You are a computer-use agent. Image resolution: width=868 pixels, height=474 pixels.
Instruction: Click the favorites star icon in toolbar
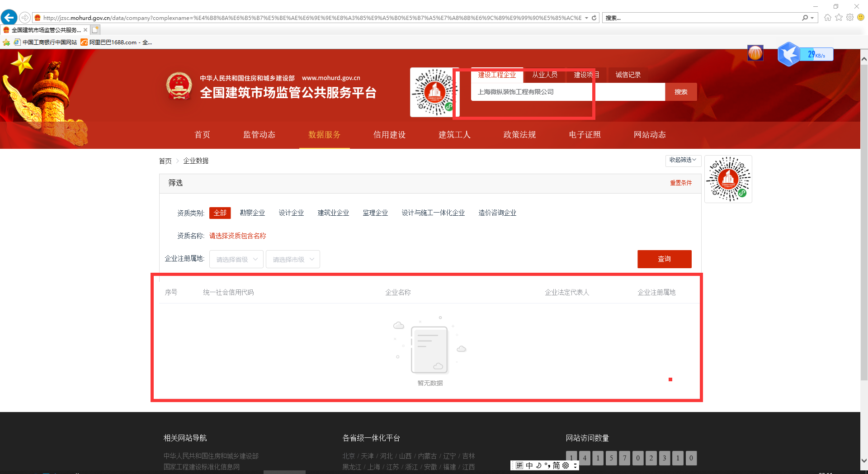[839, 18]
